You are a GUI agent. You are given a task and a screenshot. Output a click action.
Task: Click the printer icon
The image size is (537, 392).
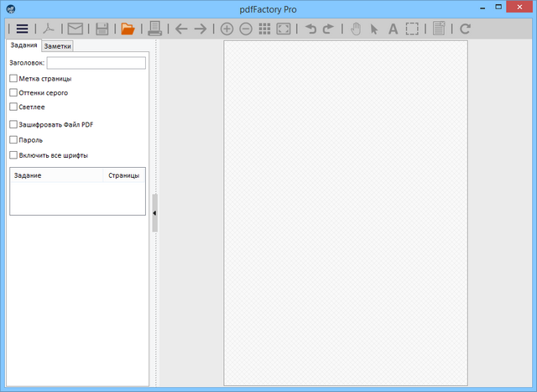point(154,29)
